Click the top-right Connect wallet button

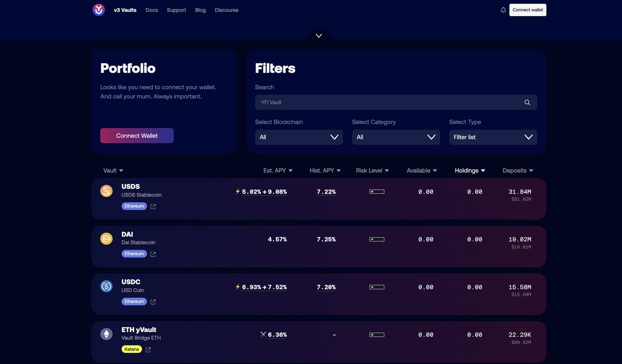tap(528, 10)
